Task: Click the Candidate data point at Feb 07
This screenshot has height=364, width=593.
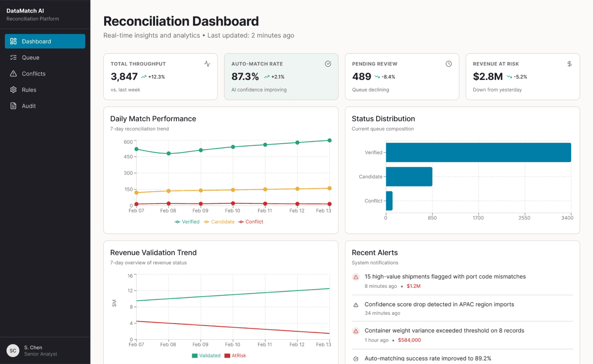Action: (x=136, y=193)
